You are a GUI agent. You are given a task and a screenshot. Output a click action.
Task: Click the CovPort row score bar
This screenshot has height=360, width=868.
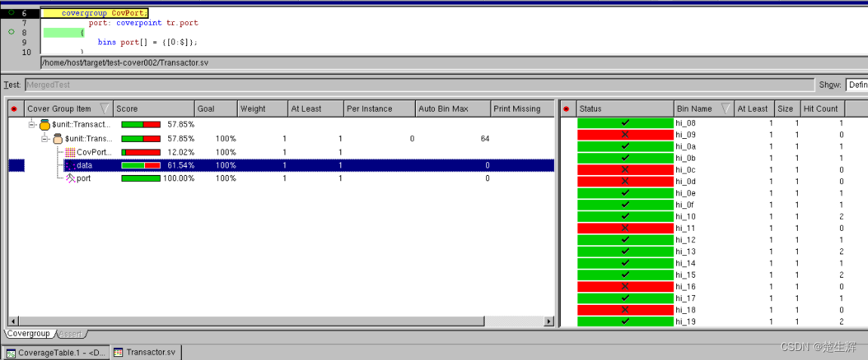pos(141,152)
